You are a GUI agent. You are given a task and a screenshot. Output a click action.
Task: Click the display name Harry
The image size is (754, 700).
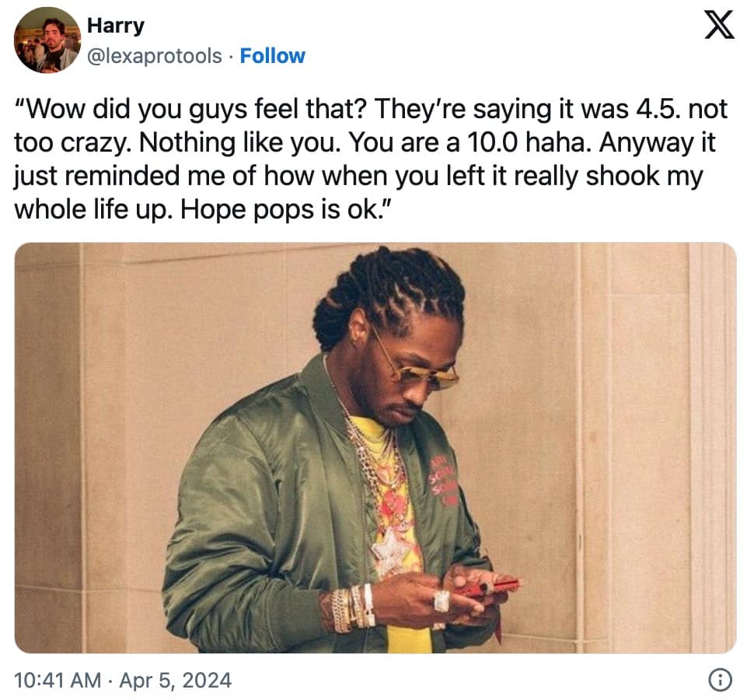(116, 26)
